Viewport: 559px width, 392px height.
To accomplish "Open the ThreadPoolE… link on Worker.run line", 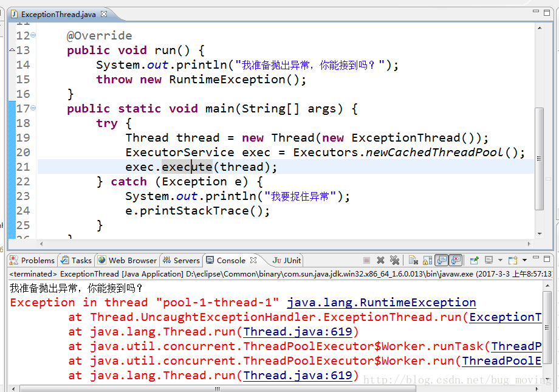I will (x=502, y=361).
